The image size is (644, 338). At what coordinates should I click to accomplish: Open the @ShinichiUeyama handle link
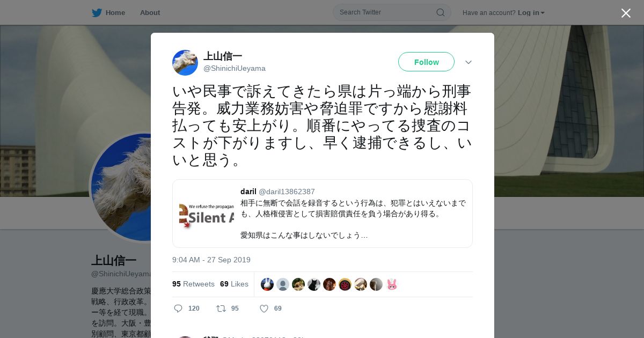click(235, 68)
